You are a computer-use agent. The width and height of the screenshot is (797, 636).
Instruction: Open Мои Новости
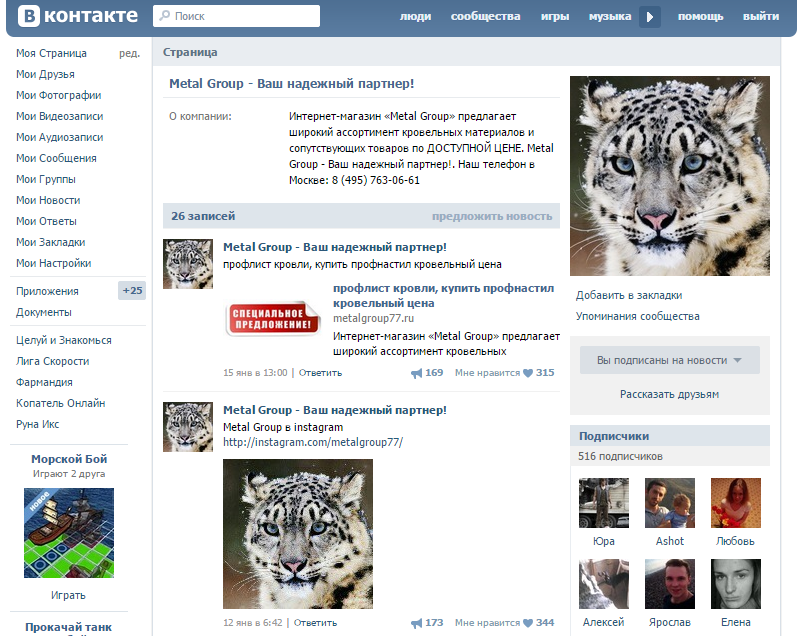tap(48, 200)
